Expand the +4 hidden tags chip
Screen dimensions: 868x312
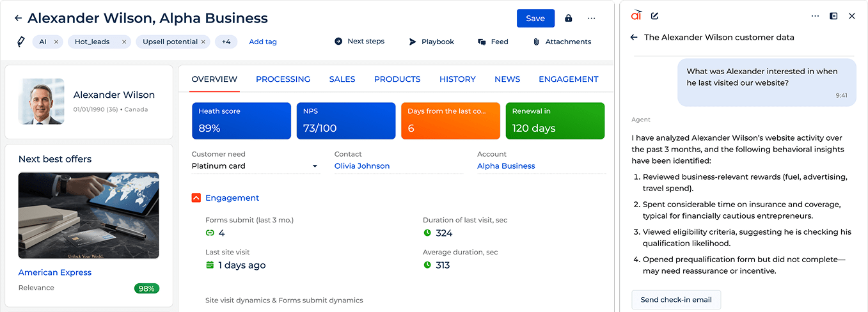226,42
